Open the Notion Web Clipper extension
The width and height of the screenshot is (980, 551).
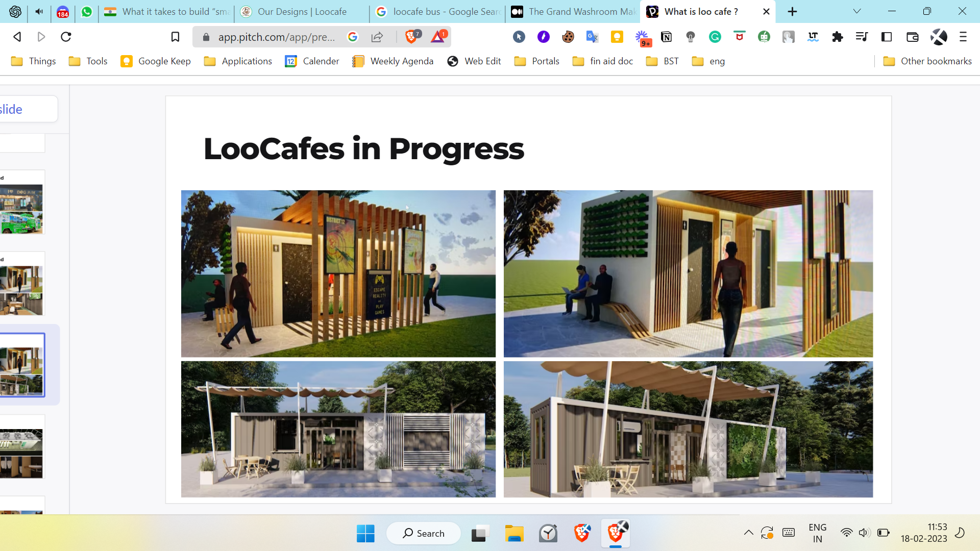[667, 37]
